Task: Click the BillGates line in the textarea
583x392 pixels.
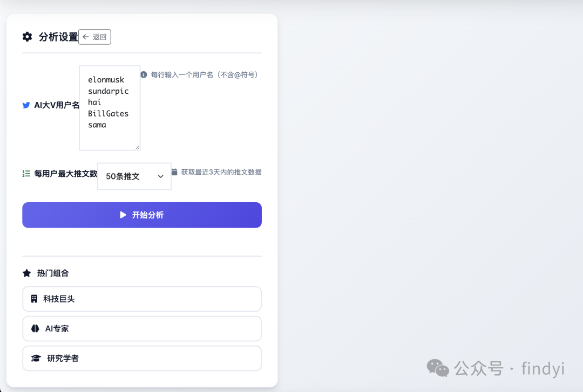Action: 108,114
